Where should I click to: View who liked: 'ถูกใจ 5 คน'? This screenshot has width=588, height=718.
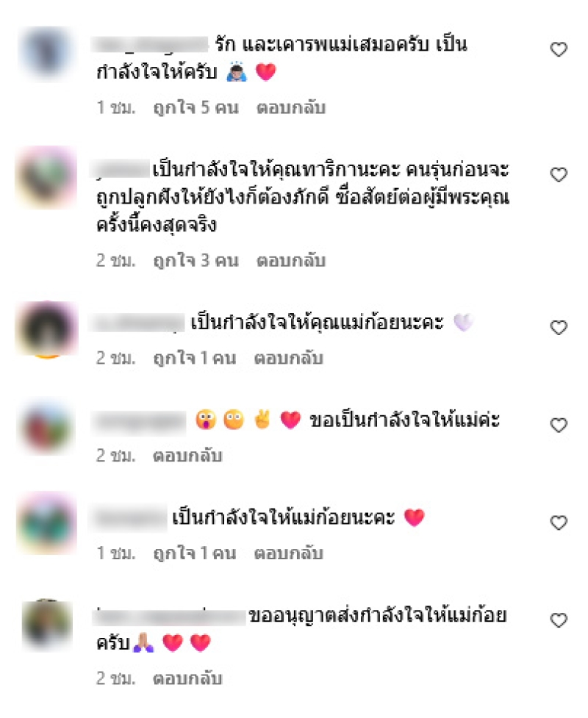pyautogui.click(x=196, y=107)
